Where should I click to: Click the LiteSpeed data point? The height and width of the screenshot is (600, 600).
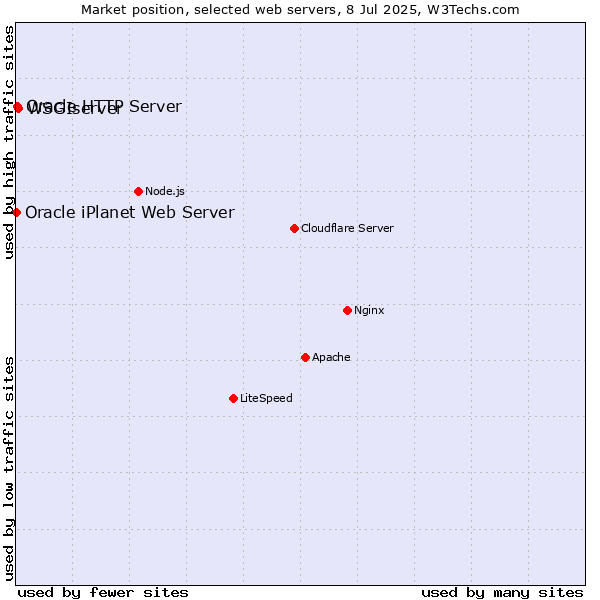point(233,399)
